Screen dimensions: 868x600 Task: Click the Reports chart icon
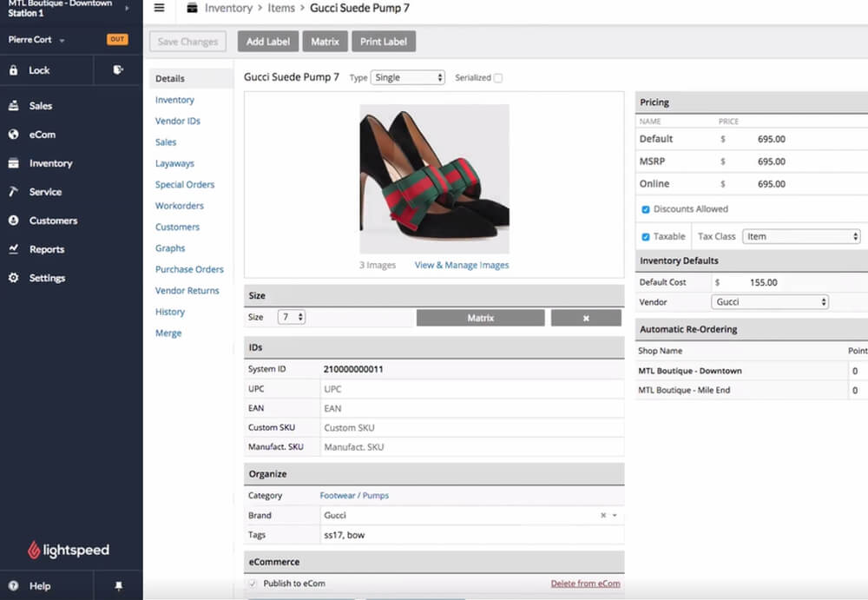click(x=14, y=248)
